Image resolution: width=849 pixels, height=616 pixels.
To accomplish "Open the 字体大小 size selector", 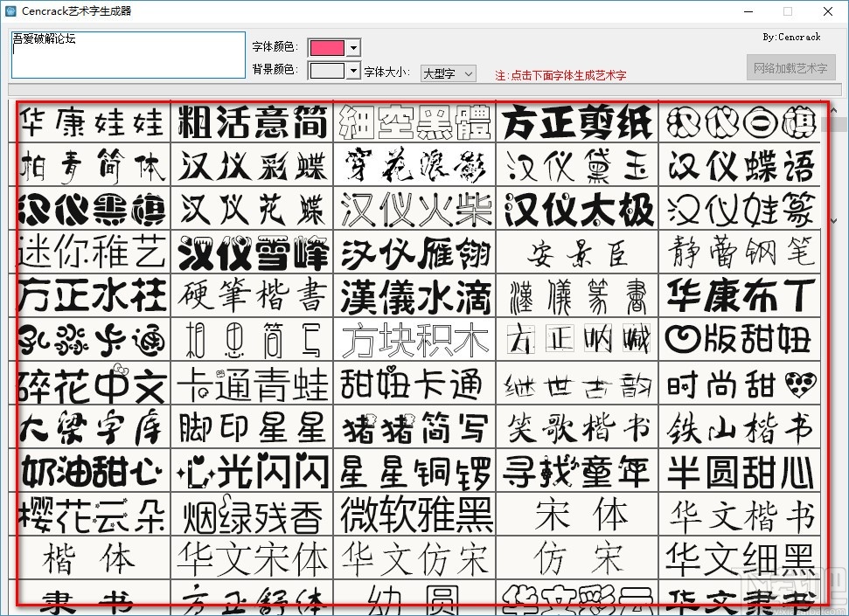I will tap(447, 73).
